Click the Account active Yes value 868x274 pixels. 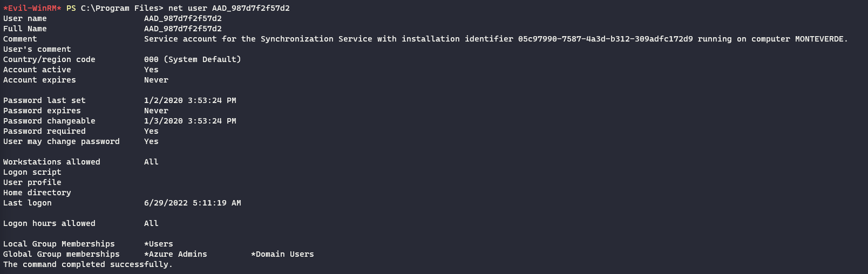151,70
